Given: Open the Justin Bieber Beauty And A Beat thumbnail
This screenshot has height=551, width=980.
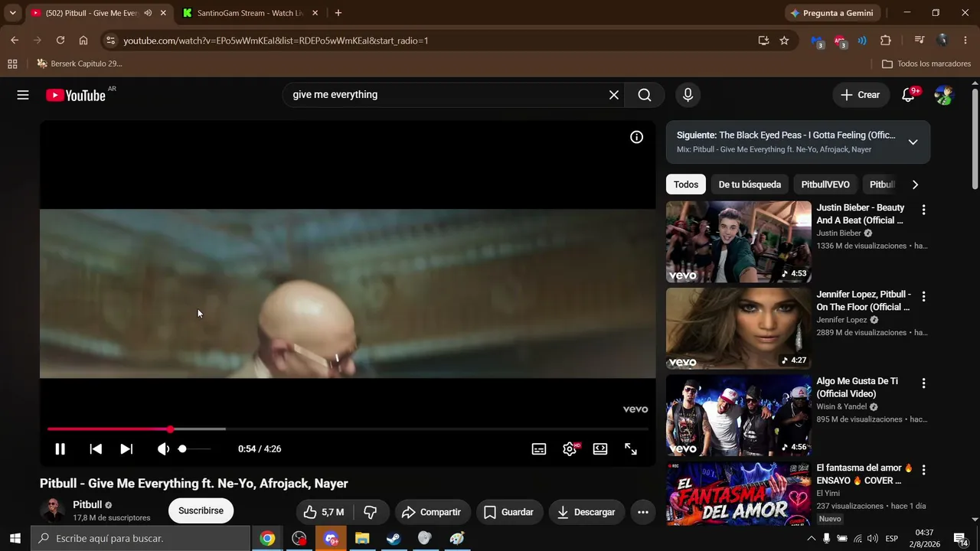Looking at the screenshot, I should click(x=739, y=242).
